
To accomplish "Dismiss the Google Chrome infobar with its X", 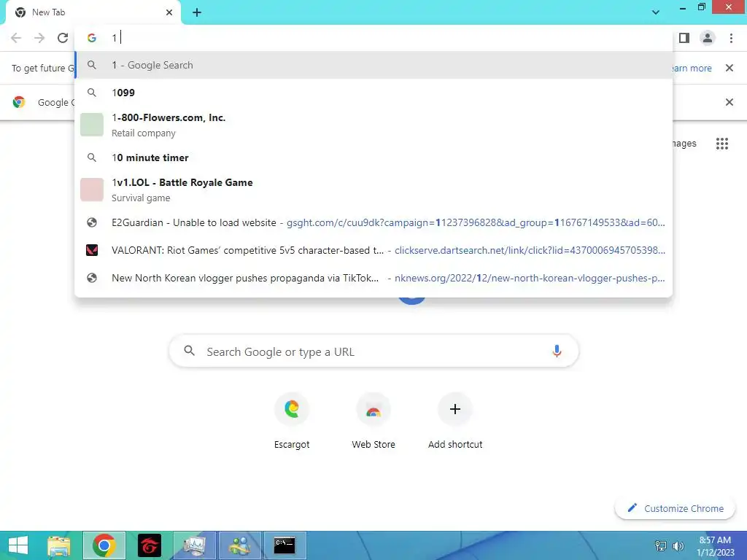I will click(x=729, y=102).
